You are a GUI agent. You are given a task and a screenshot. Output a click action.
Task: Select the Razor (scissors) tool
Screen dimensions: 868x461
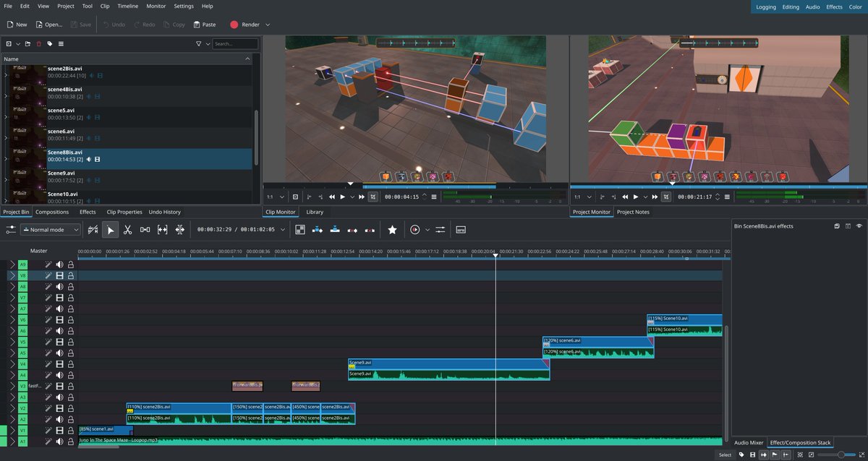127,230
